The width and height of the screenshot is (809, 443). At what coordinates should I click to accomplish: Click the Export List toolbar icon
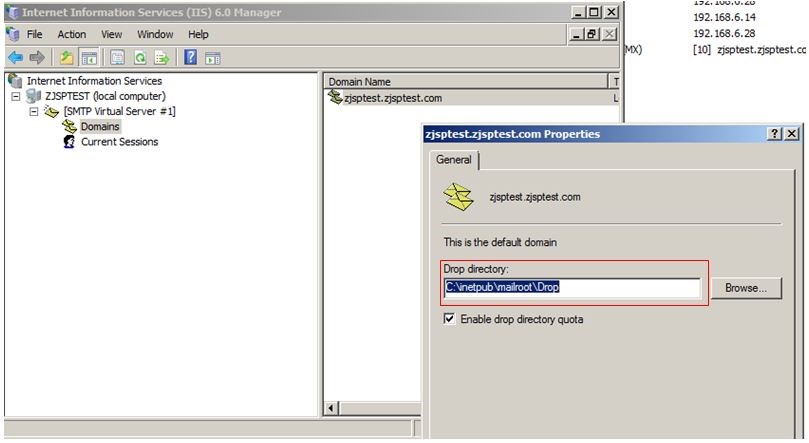(162, 57)
